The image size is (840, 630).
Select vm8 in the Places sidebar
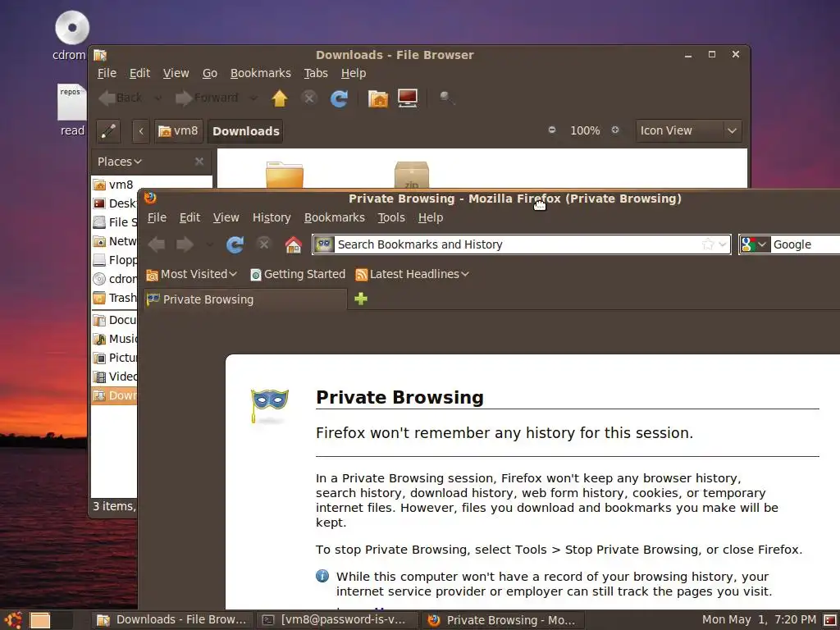pos(115,185)
